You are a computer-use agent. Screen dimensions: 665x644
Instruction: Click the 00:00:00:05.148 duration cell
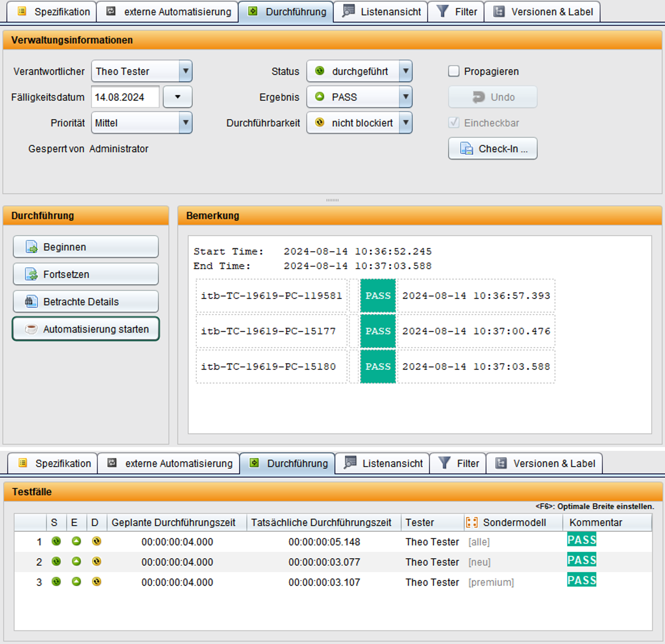[x=324, y=542]
